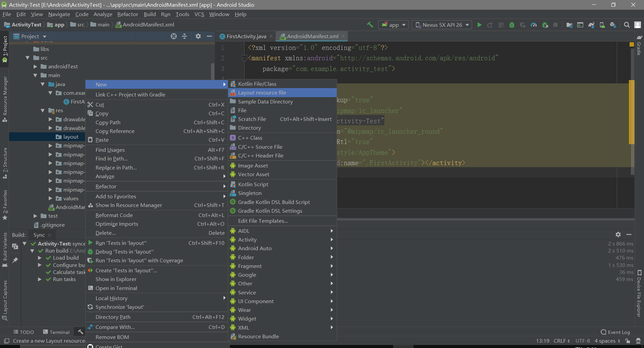The width and height of the screenshot is (644, 348).
Task: Hide the Project panel with minus icon
Action: pos(209,36)
